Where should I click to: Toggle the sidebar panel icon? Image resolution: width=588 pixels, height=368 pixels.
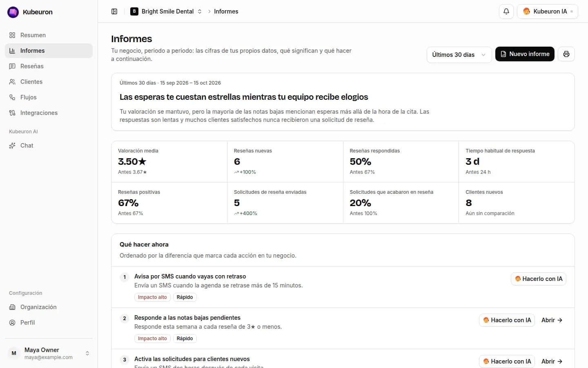114,11
